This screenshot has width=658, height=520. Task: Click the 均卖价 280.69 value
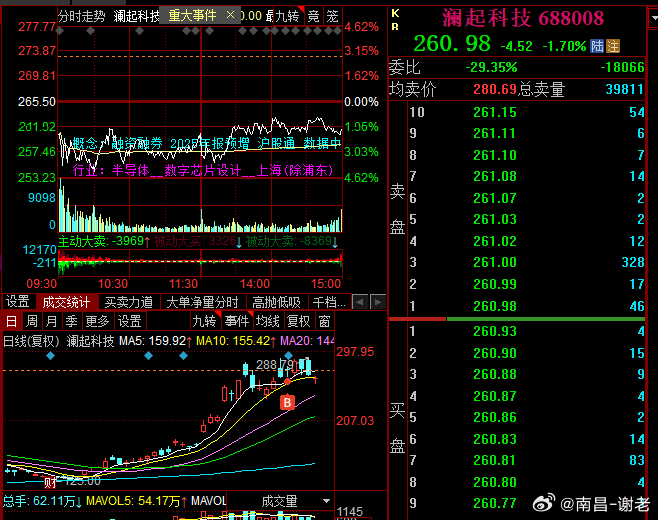495,89
